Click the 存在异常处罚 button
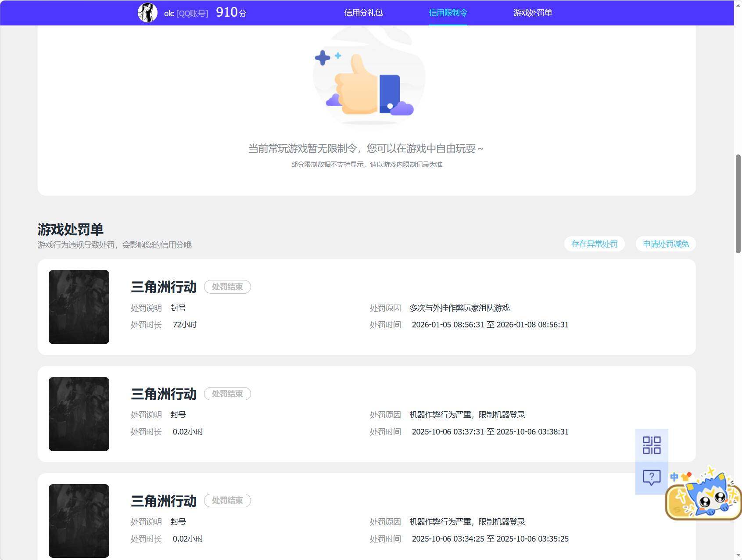This screenshot has height=560, width=742. point(594,244)
